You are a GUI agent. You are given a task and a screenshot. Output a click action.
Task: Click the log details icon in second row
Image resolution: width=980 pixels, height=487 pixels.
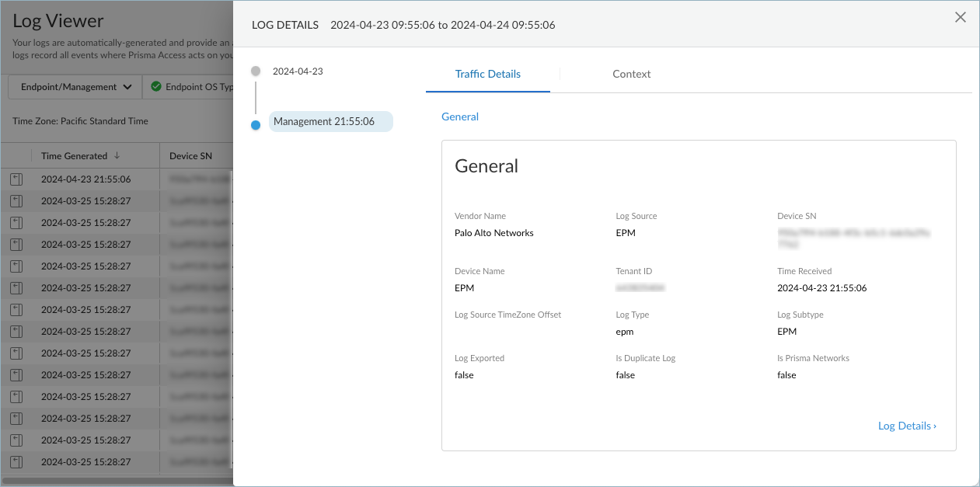tap(16, 201)
